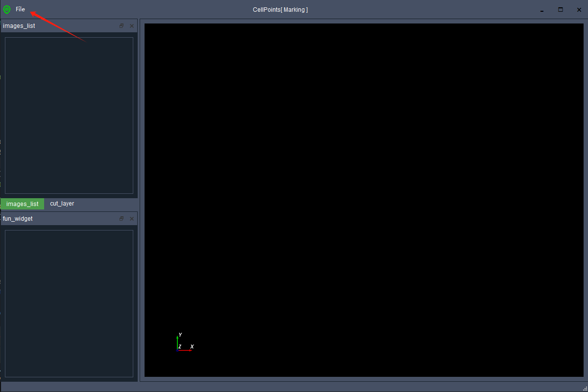Close the fun_widget panel
This screenshot has height=392, width=588.
(x=131, y=219)
